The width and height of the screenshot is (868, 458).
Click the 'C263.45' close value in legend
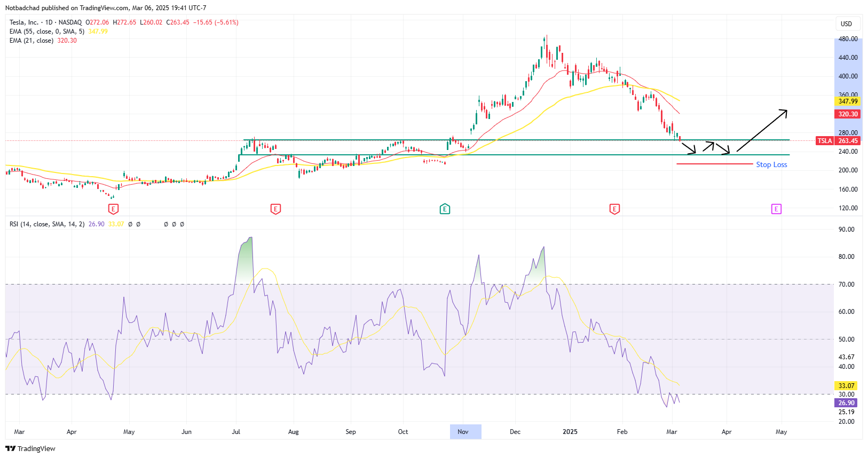click(x=178, y=22)
